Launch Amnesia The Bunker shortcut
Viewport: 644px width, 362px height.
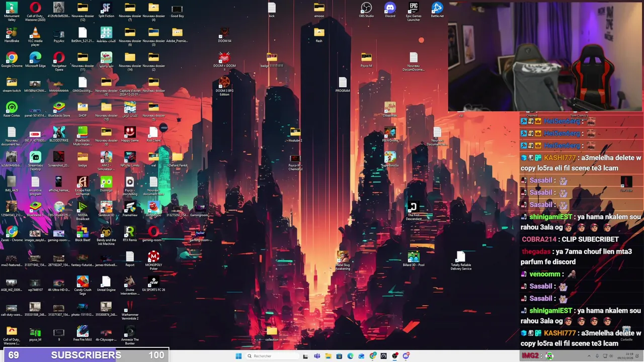coord(130,335)
